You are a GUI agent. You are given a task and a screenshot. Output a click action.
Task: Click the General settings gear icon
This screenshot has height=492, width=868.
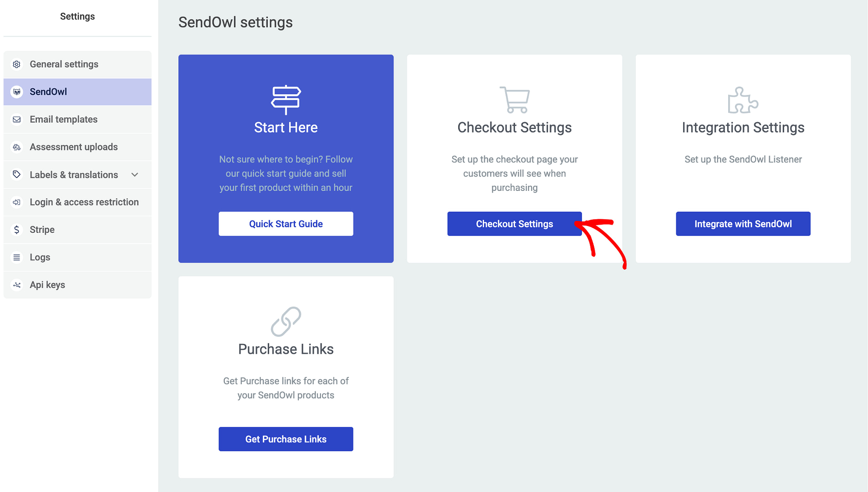pyautogui.click(x=17, y=64)
